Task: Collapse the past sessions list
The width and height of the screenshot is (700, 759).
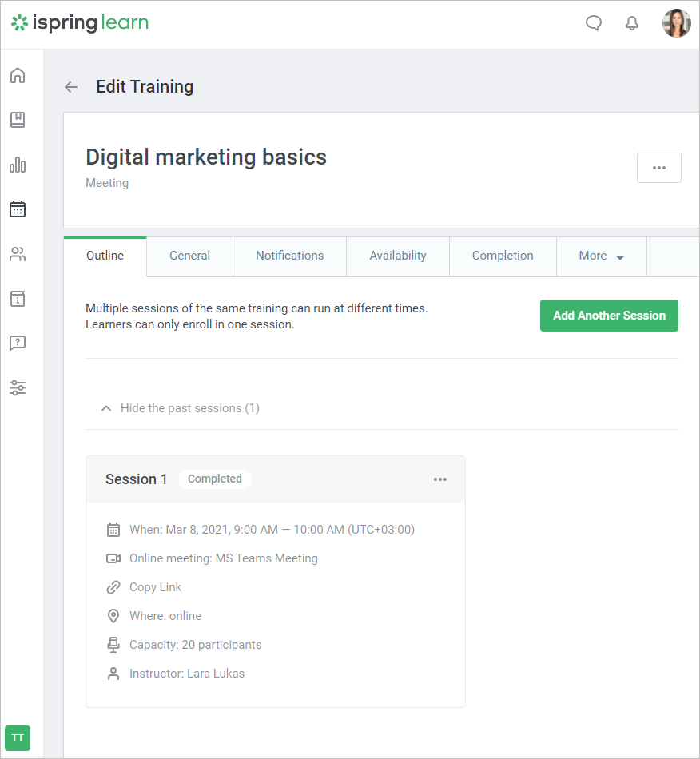Action: [181, 408]
